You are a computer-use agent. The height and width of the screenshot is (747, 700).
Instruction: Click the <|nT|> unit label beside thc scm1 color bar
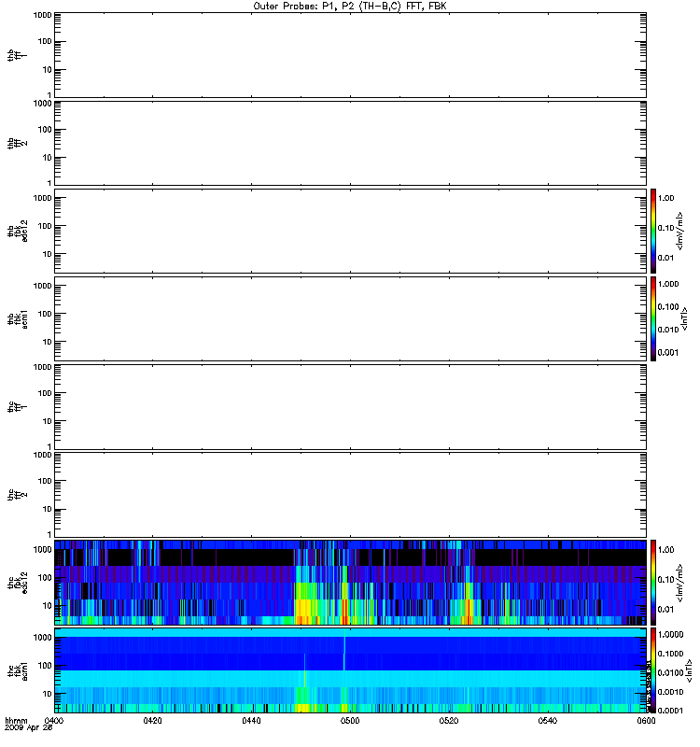click(x=688, y=670)
